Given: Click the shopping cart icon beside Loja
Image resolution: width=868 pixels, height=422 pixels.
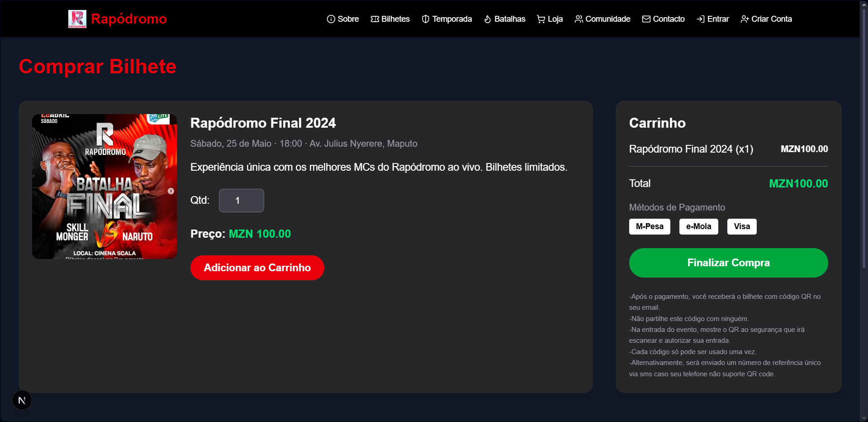Looking at the screenshot, I should [541, 19].
